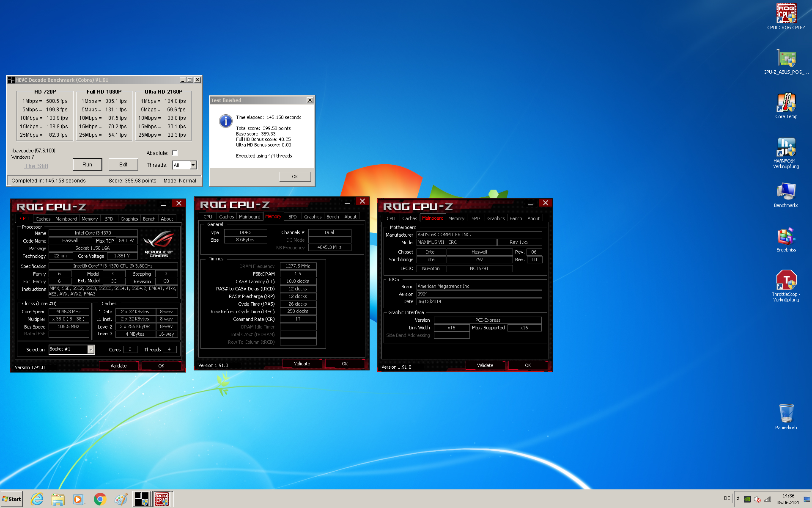Click Run in HEVC Decode Benchmark
The image size is (812, 508).
coord(87,165)
